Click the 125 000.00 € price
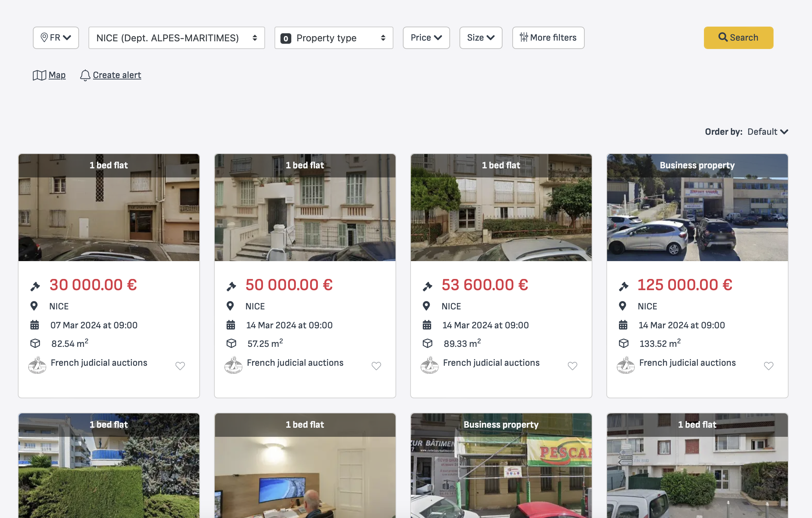 [685, 285]
